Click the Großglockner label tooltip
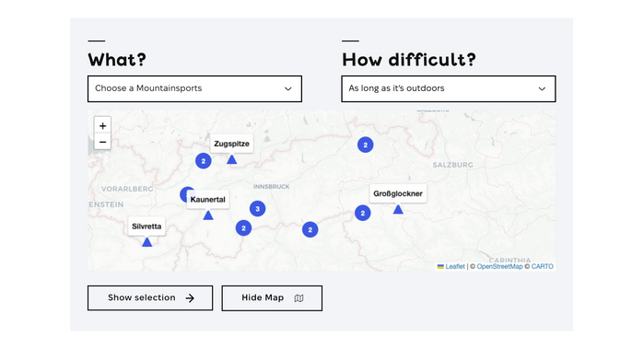644x349 pixels. click(x=398, y=193)
